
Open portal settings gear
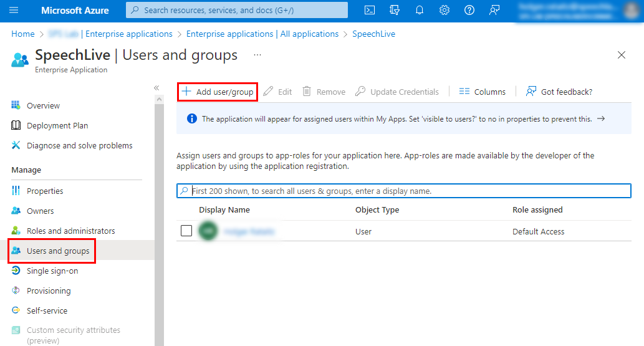pos(445,10)
